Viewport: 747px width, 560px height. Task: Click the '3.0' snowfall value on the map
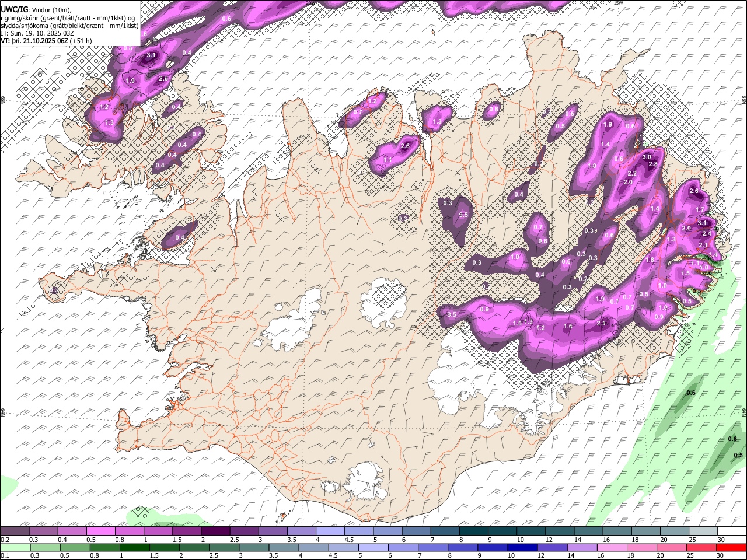[647, 157]
